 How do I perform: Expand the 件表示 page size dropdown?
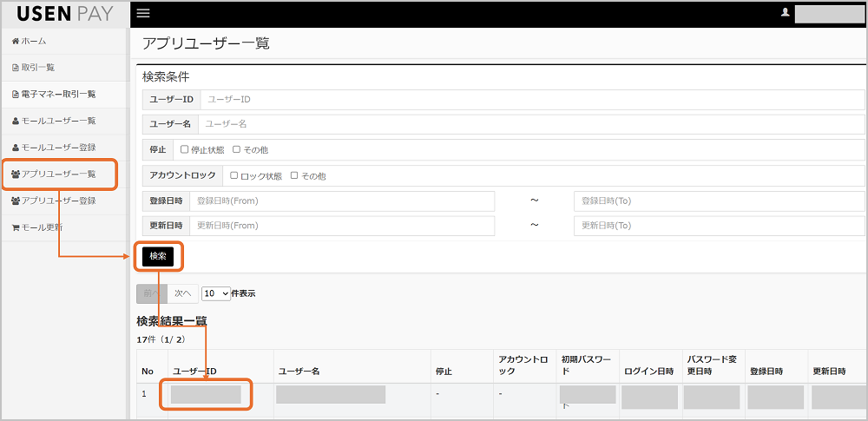pos(216,293)
